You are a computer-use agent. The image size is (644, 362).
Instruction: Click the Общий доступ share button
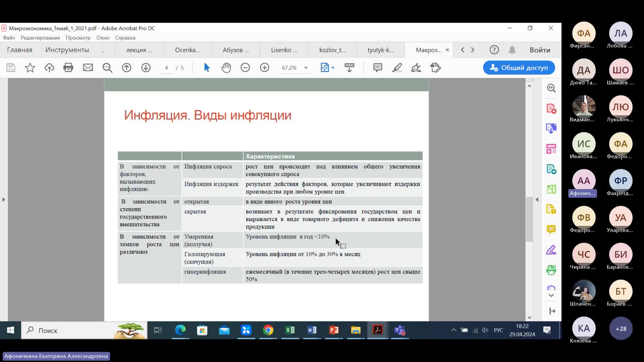(519, 68)
